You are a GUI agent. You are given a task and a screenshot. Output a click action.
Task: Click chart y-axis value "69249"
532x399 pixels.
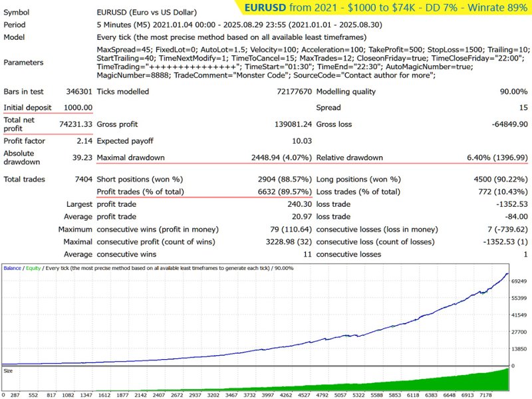[519, 281]
